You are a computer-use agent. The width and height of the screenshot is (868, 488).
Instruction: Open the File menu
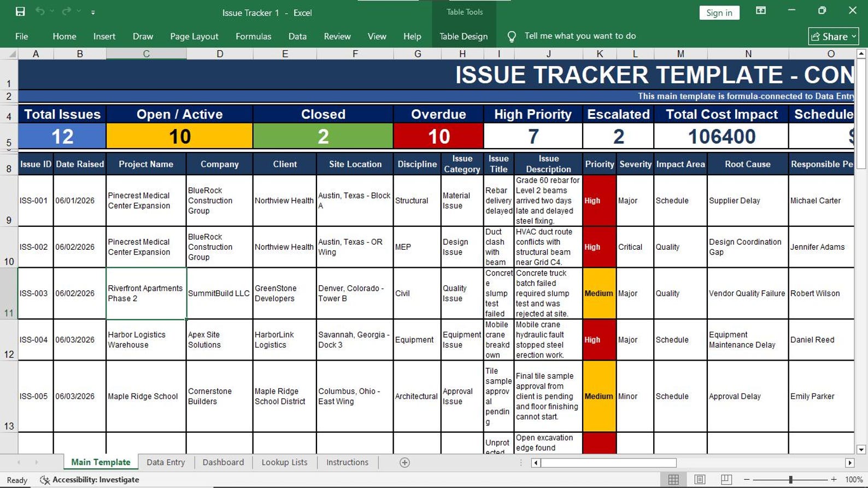[22, 36]
